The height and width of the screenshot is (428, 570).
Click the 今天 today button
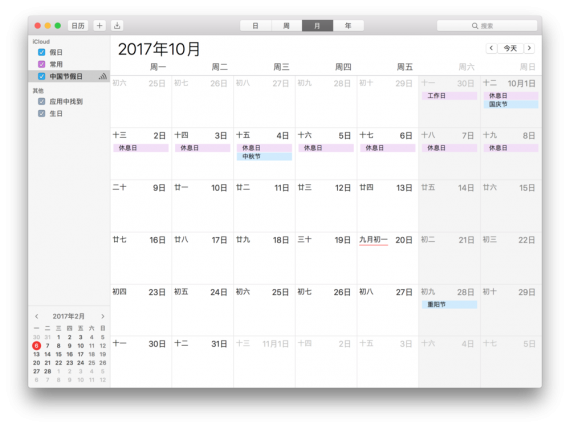coord(510,48)
